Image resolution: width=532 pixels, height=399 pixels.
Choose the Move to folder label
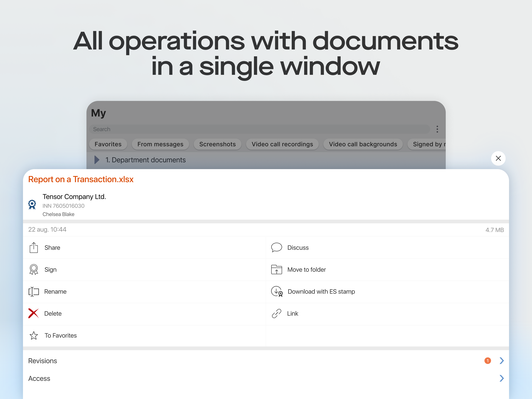click(x=307, y=269)
